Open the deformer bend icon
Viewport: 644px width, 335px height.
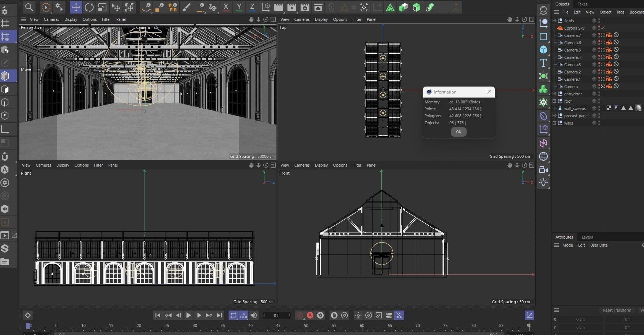click(x=543, y=116)
